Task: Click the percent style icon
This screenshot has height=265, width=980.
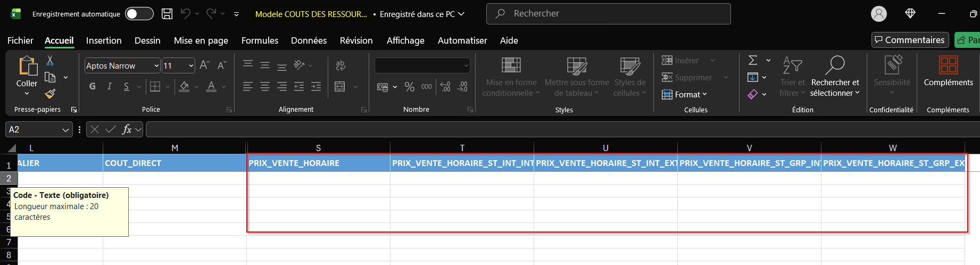Action: coord(409,87)
